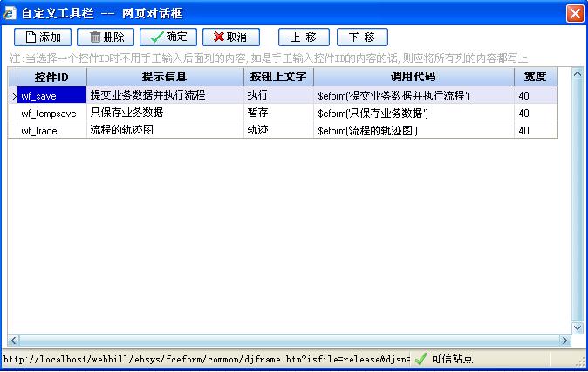Click the row indicator arrow beside wf_save

point(13,96)
